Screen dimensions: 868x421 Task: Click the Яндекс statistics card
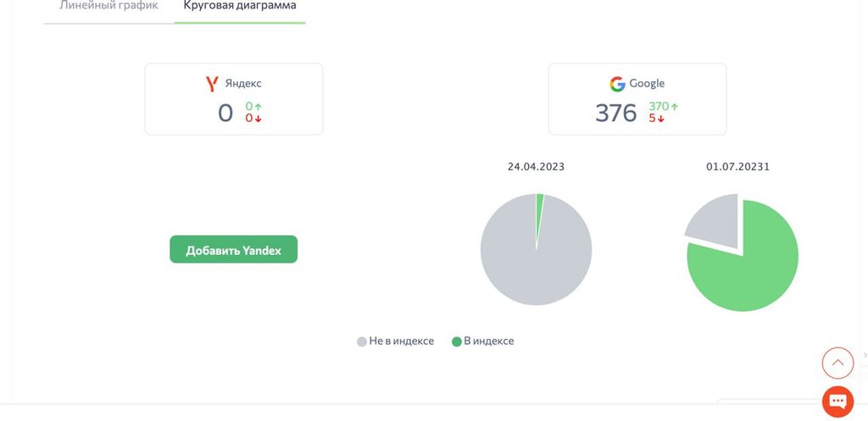(x=234, y=99)
